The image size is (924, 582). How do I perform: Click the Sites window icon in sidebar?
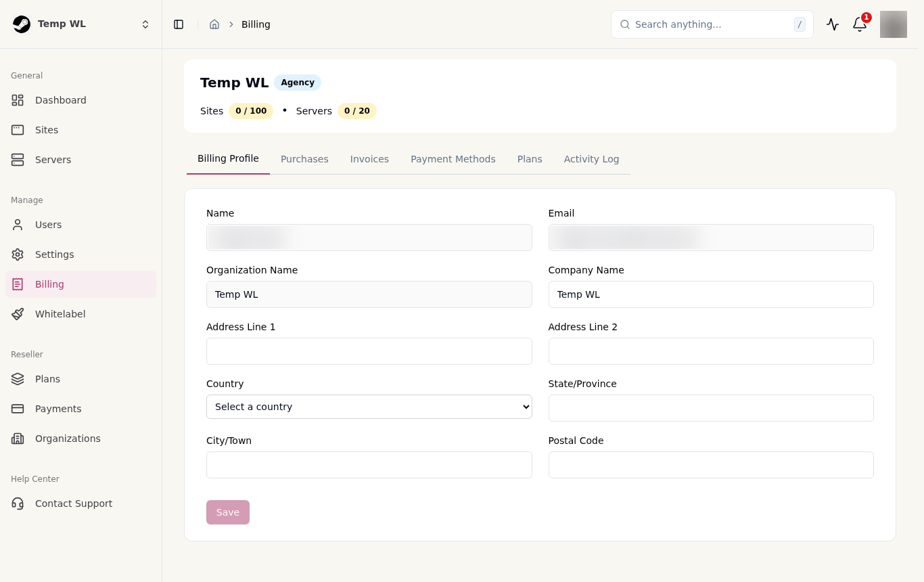tap(18, 130)
